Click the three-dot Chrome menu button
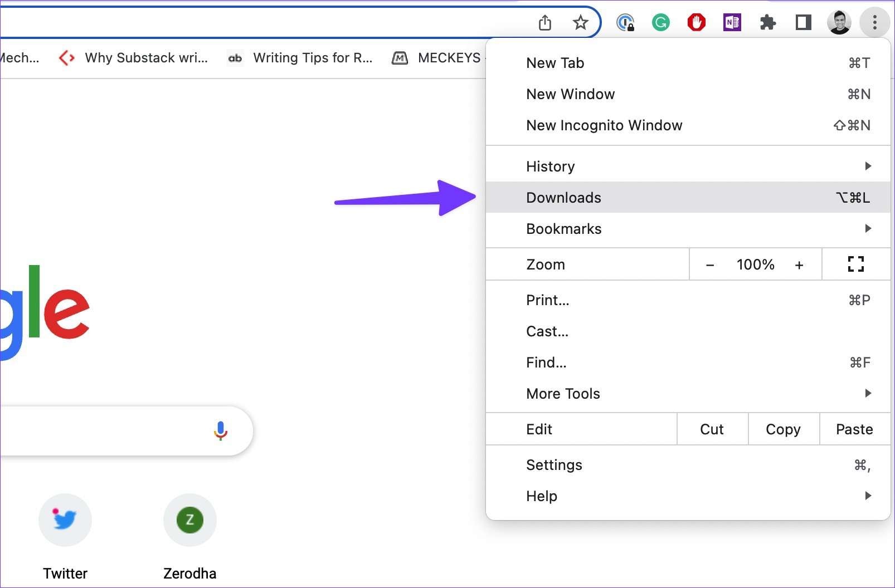Screen dimensions: 895x588 (x=875, y=23)
